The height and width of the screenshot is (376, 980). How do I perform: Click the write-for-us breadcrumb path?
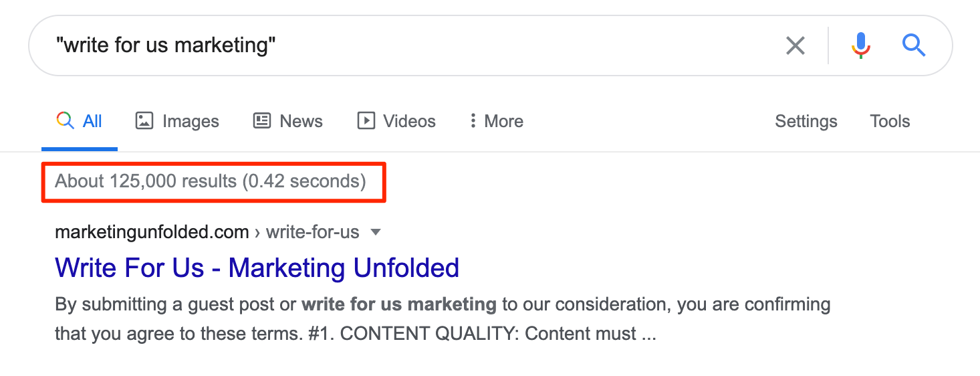pyautogui.click(x=312, y=232)
